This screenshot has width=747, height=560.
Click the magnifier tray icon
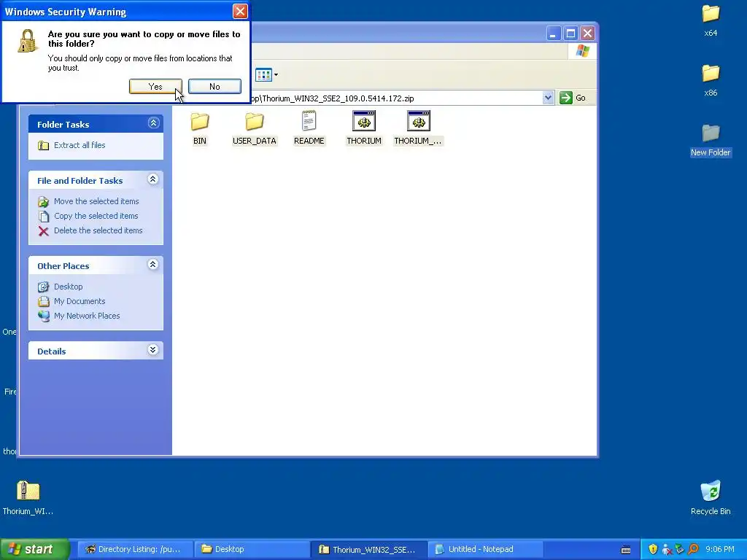click(x=694, y=549)
